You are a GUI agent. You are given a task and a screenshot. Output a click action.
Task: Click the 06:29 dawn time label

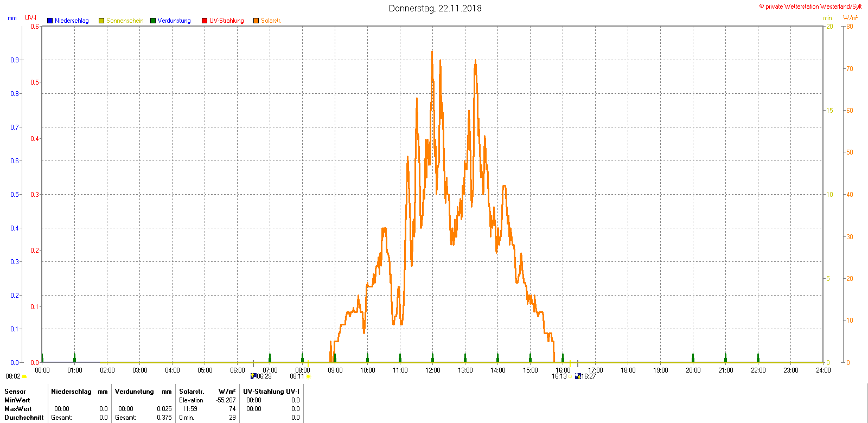pyautogui.click(x=264, y=376)
